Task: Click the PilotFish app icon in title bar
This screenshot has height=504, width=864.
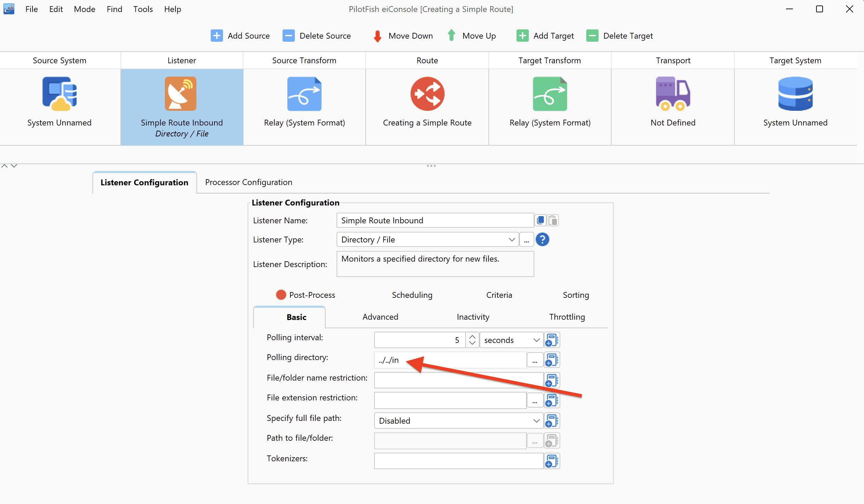Action: pos(9,9)
